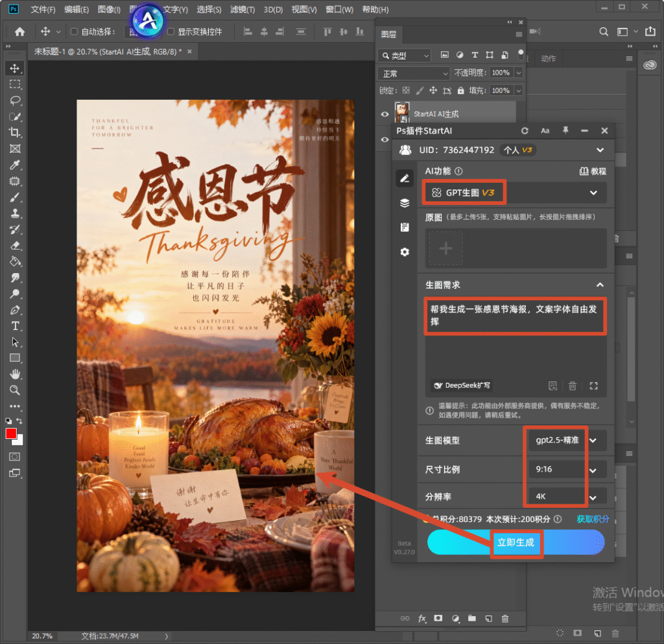Select the Rectangle shape tool

[x=15, y=358]
